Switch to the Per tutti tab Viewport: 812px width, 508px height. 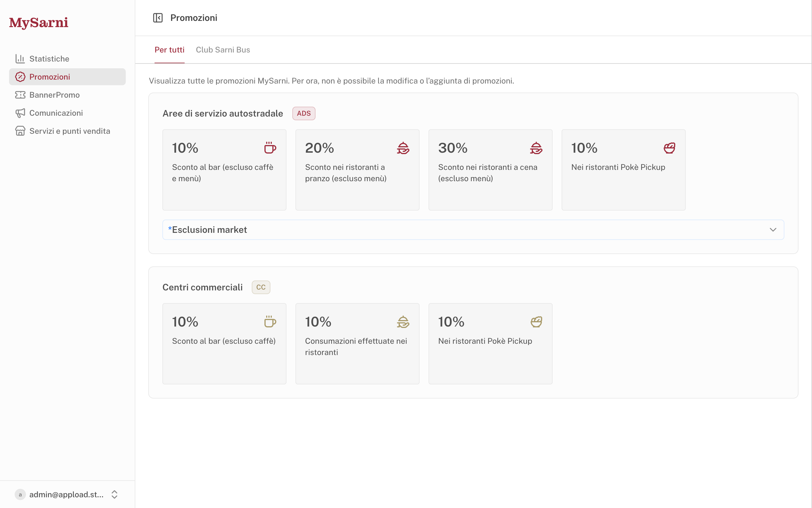(169, 50)
